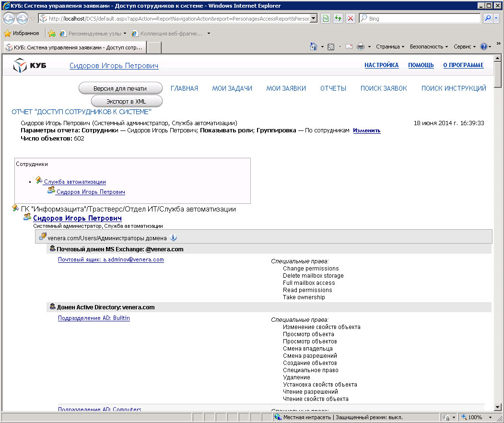Viewport: 504px width, 423px height.
Task: Click the Почтовый домен MS Exchange section icon
Action: [x=53, y=248]
